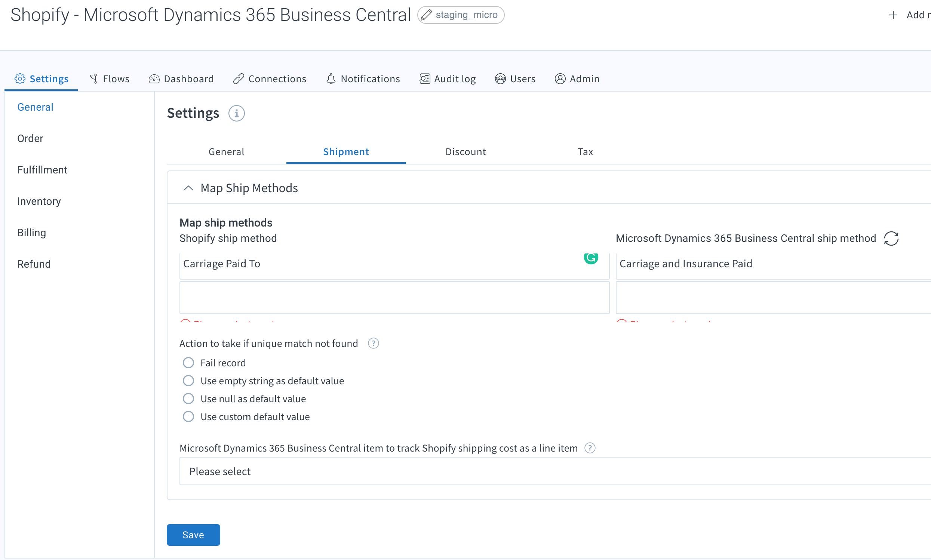Open the shipping cost item Please select dropdown
The height and width of the screenshot is (560, 931).
tap(555, 471)
